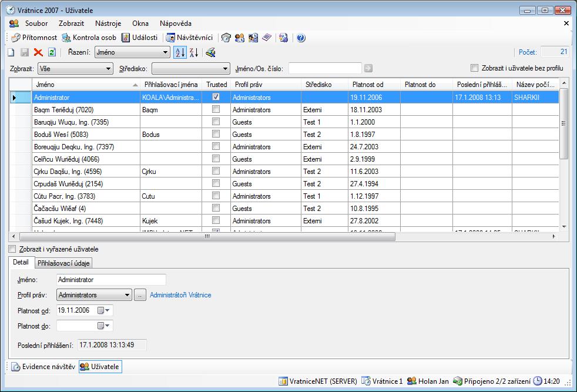Viewport: 577px width, 392px height.
Task: Open the Soubor menu
Action: [36, 24]
